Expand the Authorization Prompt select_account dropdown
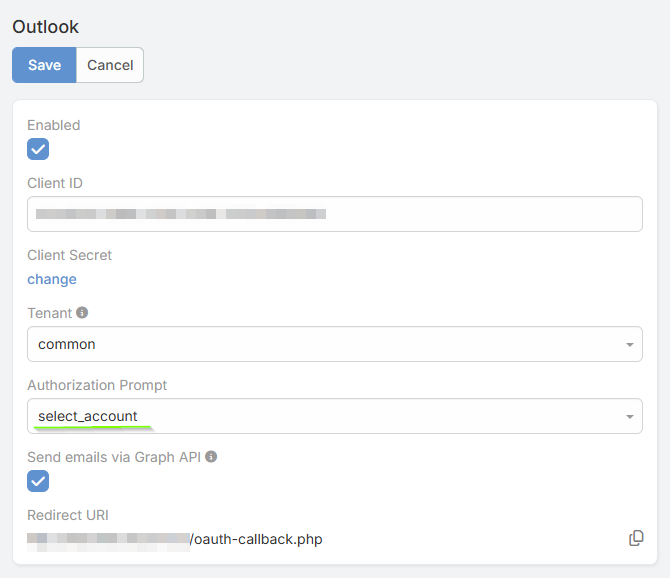 coord(334,416)
